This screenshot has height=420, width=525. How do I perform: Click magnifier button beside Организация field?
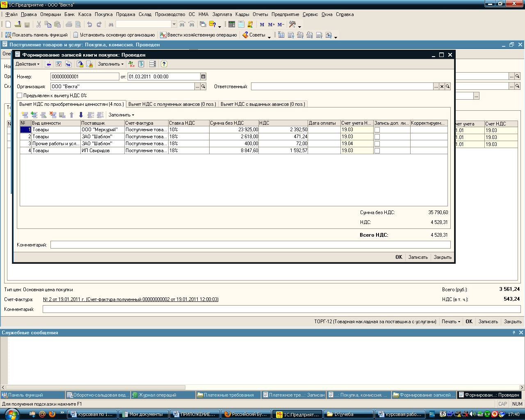pyautogui.click(x=203, y=87)
